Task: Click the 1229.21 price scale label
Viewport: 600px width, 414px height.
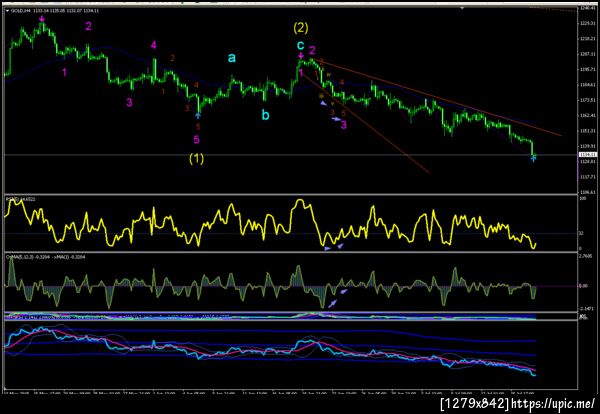Action: pos(587,23)
